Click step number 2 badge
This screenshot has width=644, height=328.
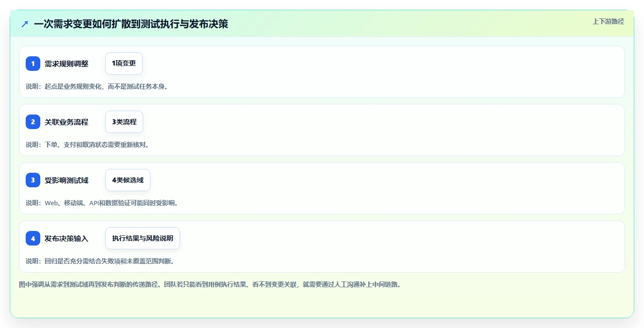point(33,122)
